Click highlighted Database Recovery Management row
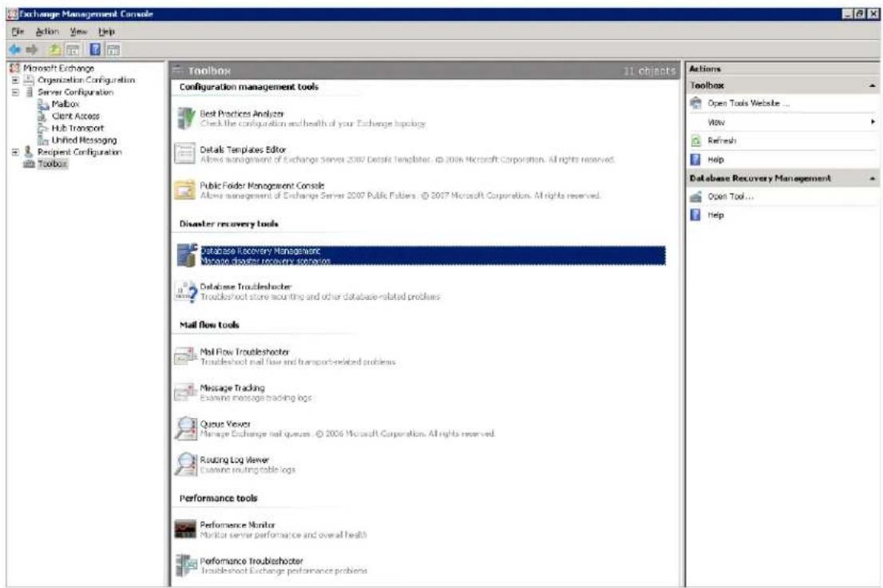Screen dimensions: 883x588 click(433, 255)
